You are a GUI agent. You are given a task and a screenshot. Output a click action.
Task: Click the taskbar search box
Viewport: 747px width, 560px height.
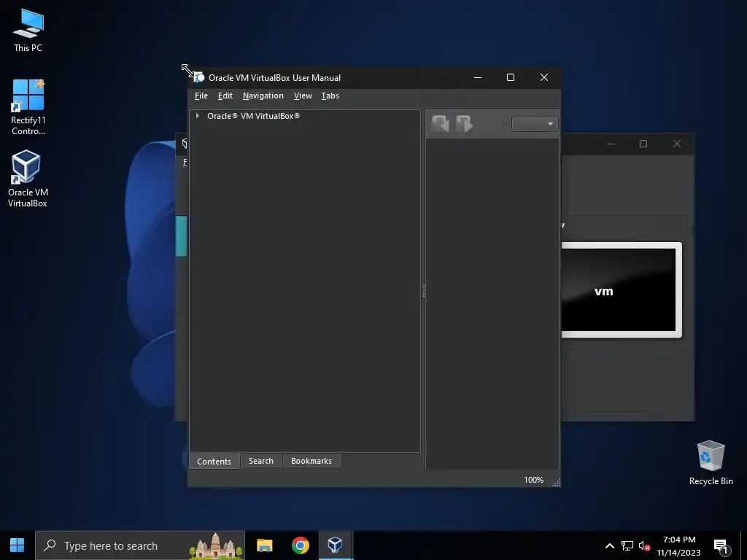click(140, 545)
